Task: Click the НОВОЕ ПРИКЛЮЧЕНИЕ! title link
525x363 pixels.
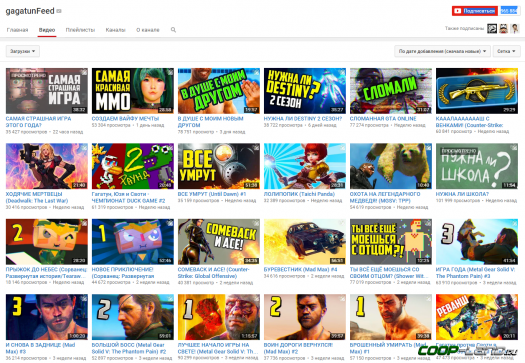Action: tap(123, 273)
